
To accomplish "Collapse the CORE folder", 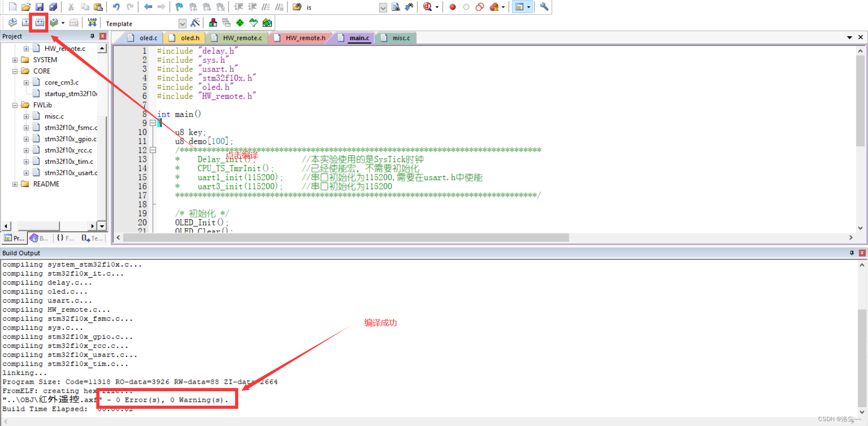I will click(x=15, y=71).
